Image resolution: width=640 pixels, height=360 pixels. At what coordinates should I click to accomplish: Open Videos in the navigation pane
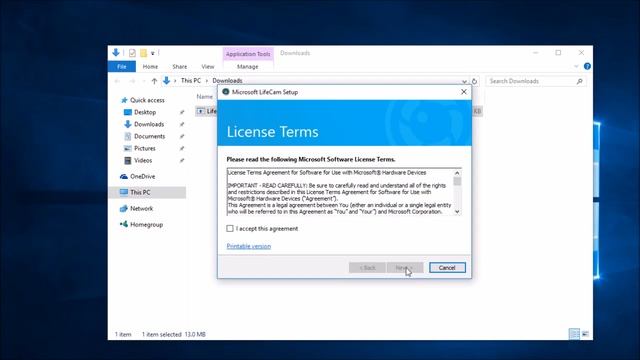pyautogui.click(x=143, y=160)
